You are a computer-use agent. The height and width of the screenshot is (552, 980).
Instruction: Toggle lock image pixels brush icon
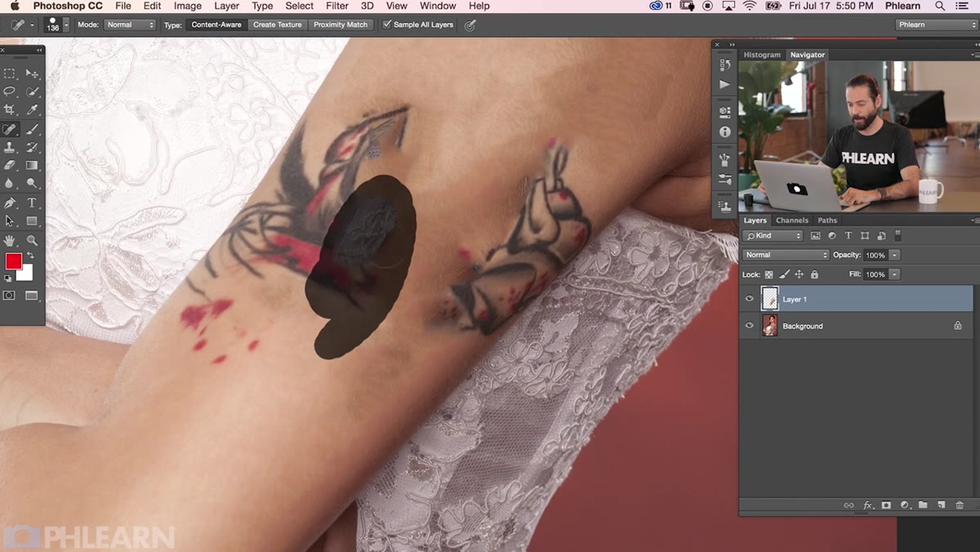(784, 275)
